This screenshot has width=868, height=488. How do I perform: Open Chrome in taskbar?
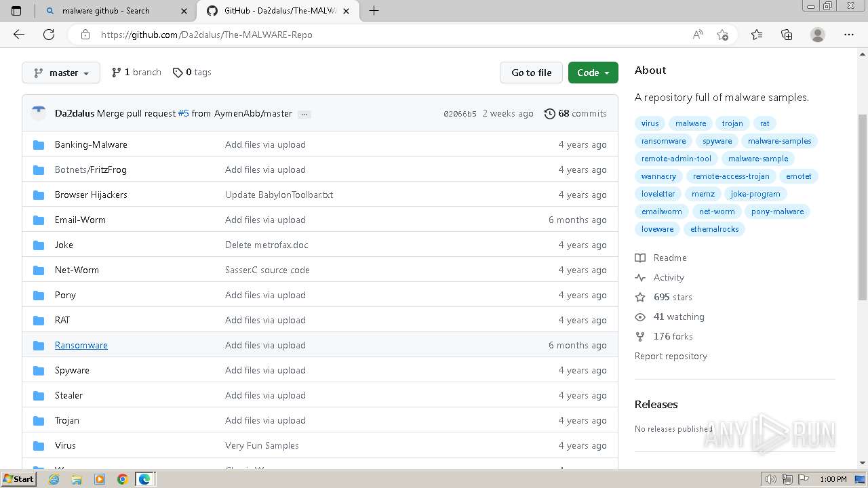coord(122,479)
